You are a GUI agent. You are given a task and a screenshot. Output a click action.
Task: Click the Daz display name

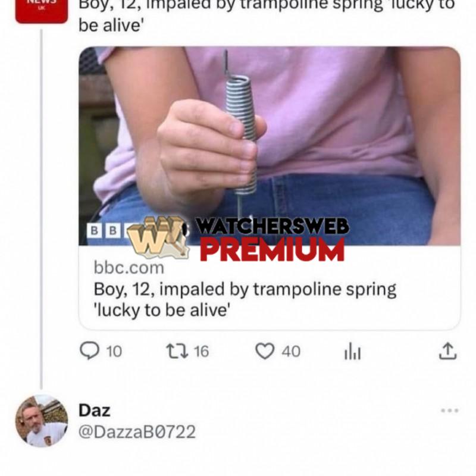(x=95, y=411)
